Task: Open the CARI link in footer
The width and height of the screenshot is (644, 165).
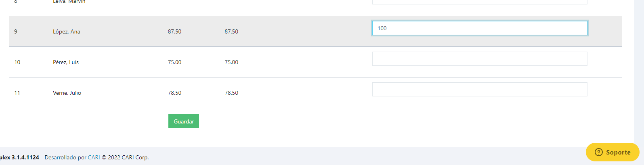Action: 94,157
